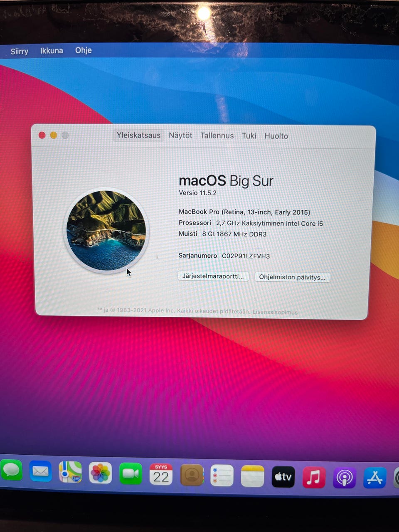The width and height of the screenshot is (399, 532).
Task: Launch Maps from the Dock
Action: (x=70, y=472)
